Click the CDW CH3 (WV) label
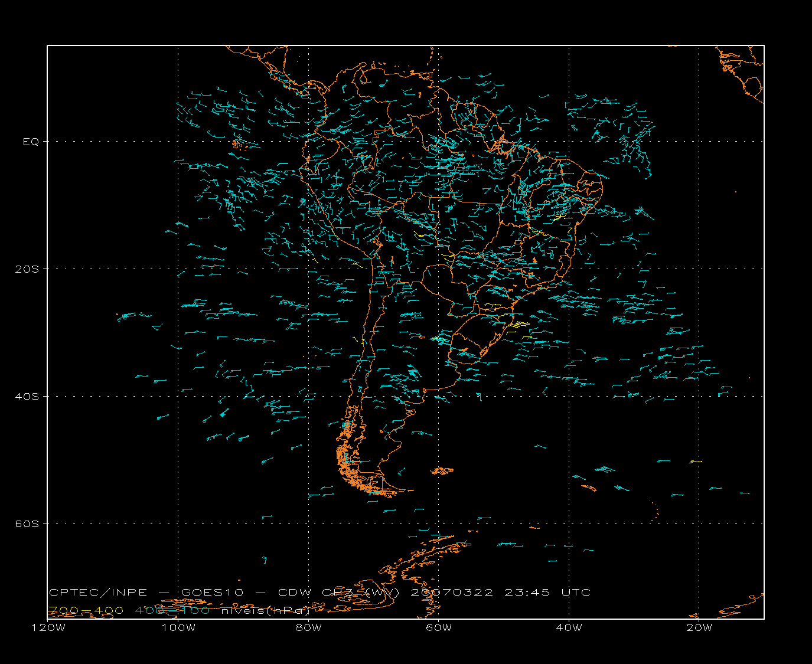This screenshot has height=664, width=812. (x=339, y=593)
